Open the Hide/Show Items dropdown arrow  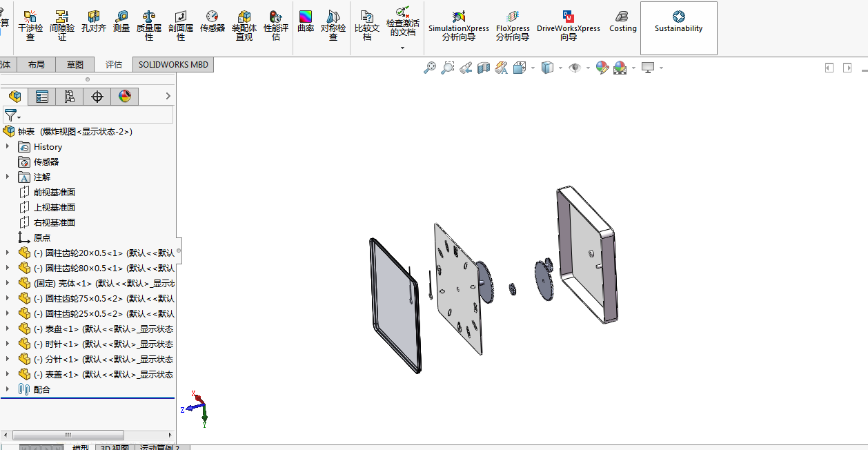tap(588, 68)
